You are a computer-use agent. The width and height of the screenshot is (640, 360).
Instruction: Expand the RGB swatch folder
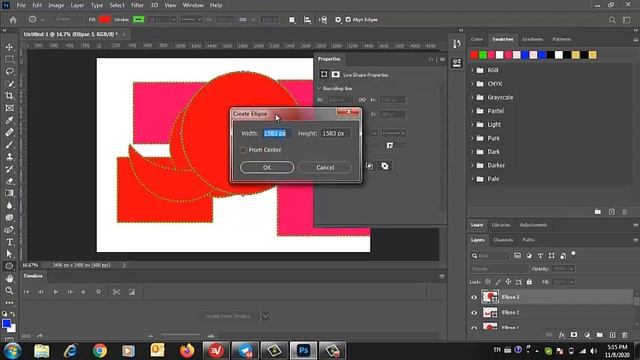473,70
